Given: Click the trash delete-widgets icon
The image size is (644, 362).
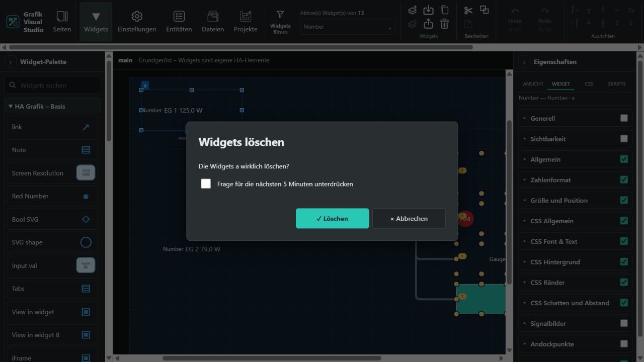Looking at the screenshot, I should 444,24.
